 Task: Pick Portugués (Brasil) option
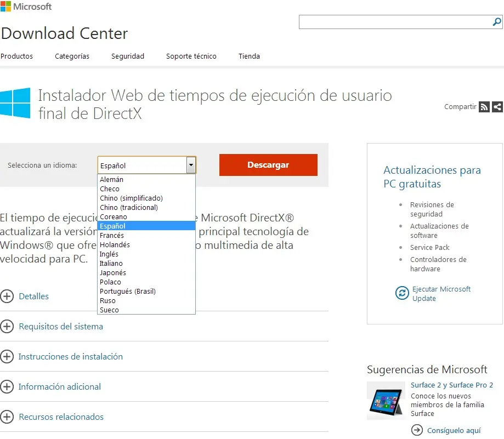click(146, 291)
